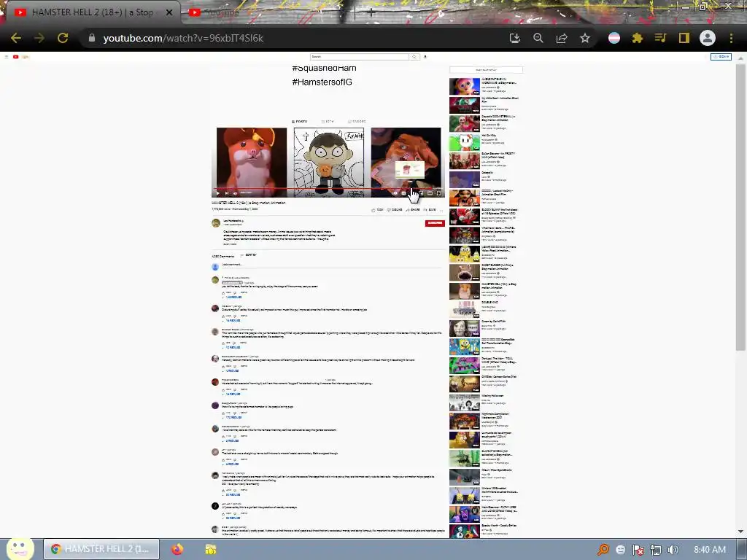
Task: Enter full screen video mode
Action: point(438,192)
